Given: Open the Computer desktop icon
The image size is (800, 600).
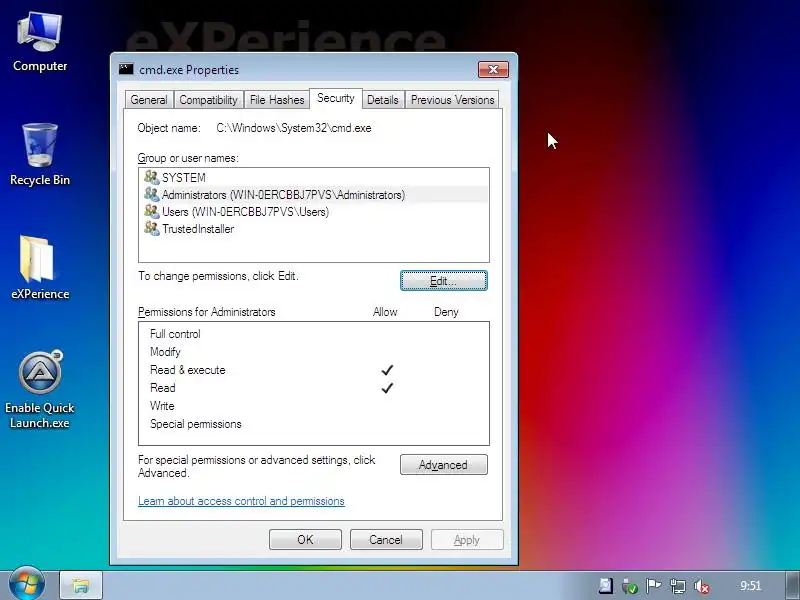Looking at the screenshot, I should [x=40, y=43].
